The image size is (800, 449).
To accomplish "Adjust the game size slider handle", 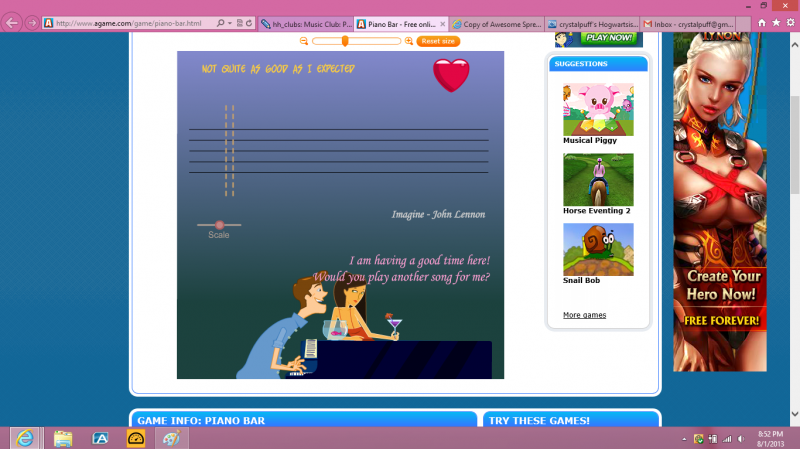I will 345,41.
